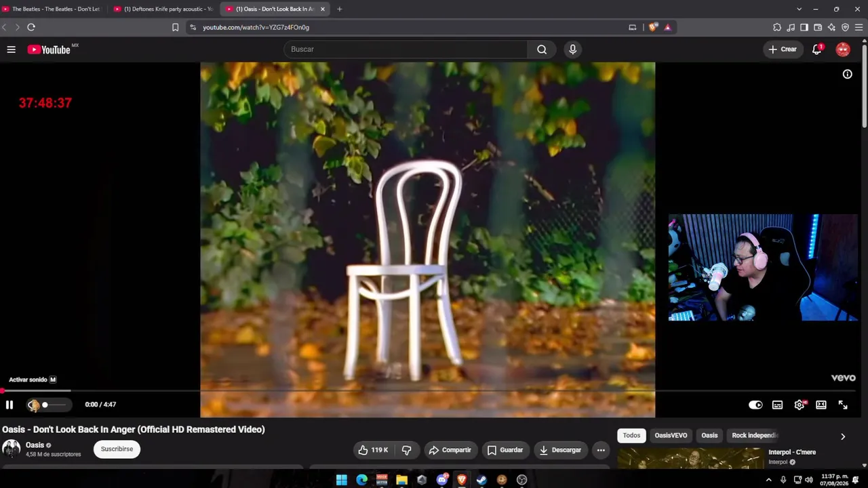
Task: Switch to theater mode view
Action: coord(821,405)
